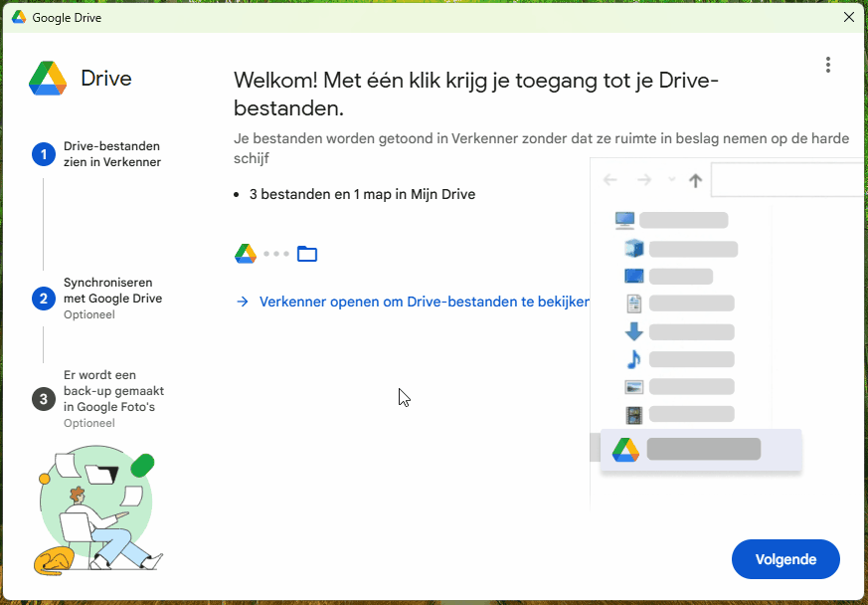Go to 'Synchroniseren met Google Drive' step

(112, 291)
